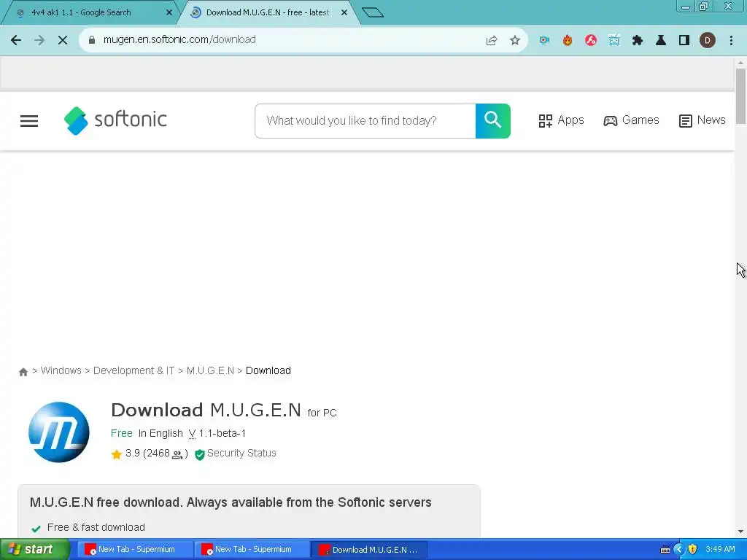Open the red Adobe Acrobat extension
The width and height of the screenshot is (747, 560).
591,41
